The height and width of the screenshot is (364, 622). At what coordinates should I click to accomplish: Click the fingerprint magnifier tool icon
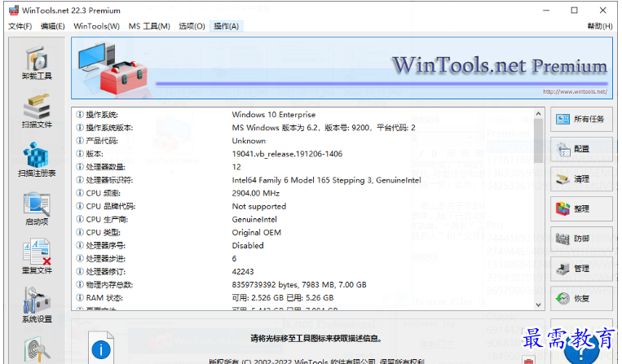click(37, 349)
